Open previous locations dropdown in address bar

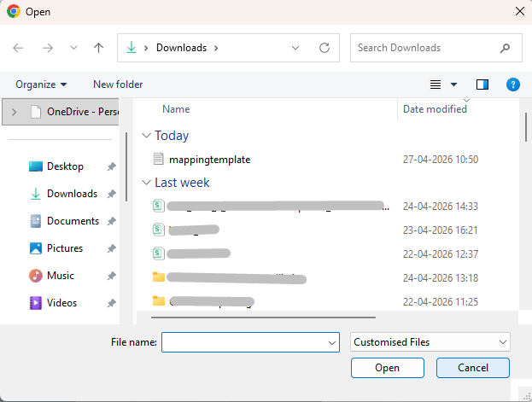coord(295,48)
